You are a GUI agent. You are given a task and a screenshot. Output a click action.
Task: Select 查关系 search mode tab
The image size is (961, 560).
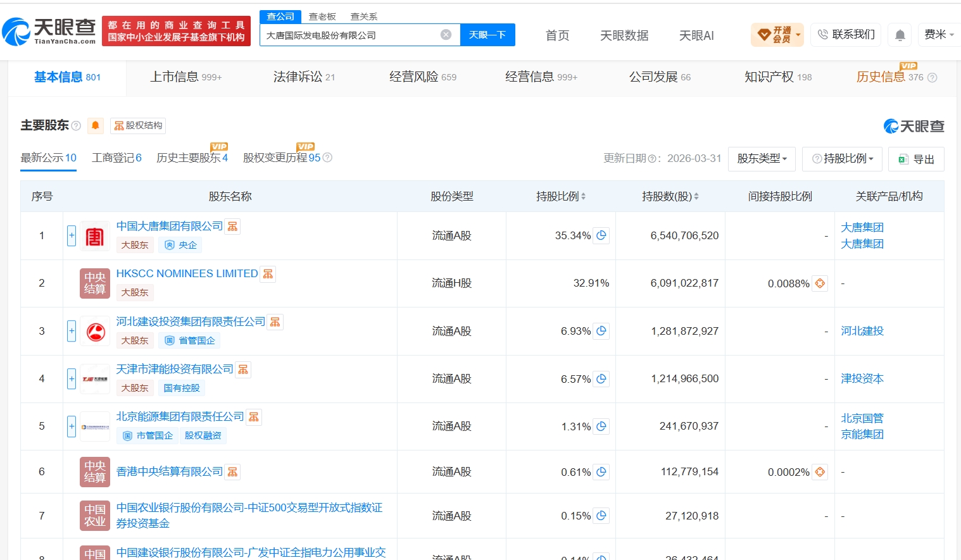pyautogui.click(x=363, y=16)
